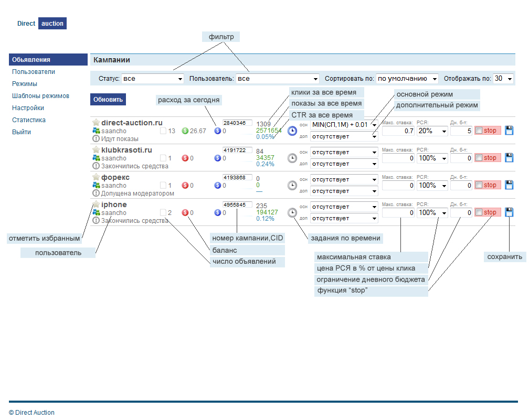Toggle stop checkbox for форекс campaign

tap(479, 185)
